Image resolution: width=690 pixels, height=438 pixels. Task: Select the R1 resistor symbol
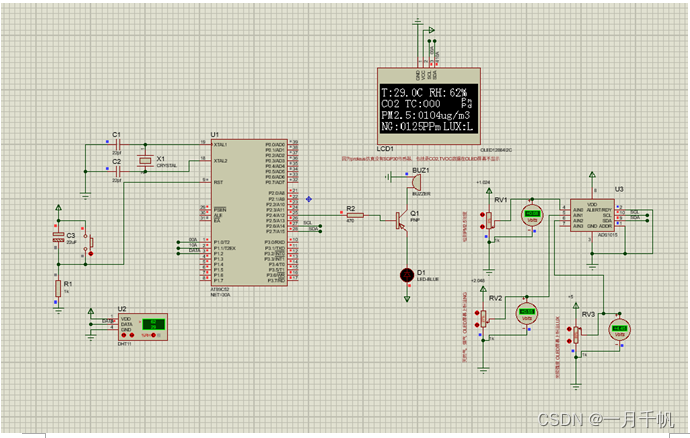[58, 289]
